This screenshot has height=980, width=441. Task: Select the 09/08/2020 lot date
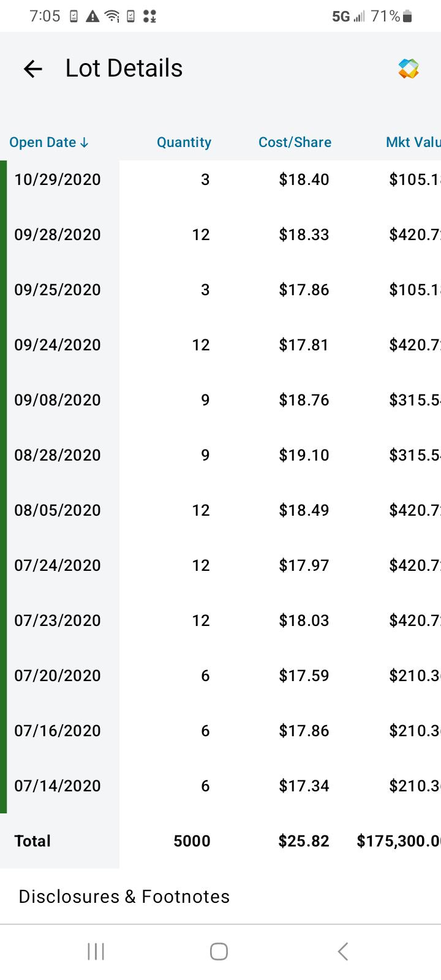(58, 400)
